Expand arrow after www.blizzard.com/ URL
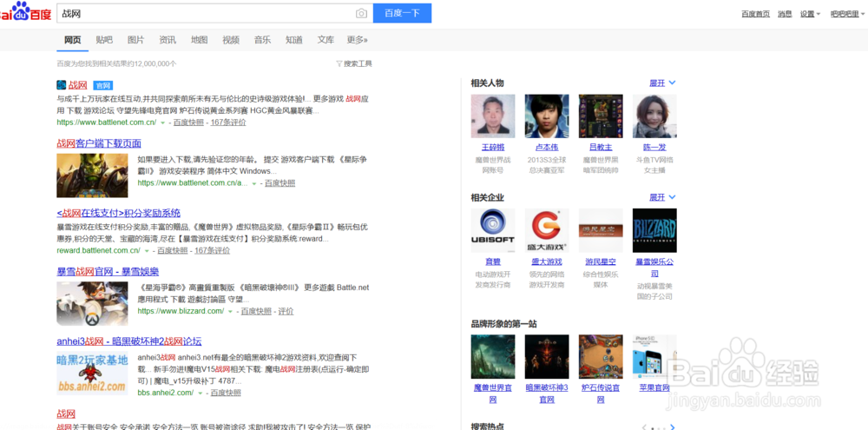 pyautogui.click(x=230, y=311)
